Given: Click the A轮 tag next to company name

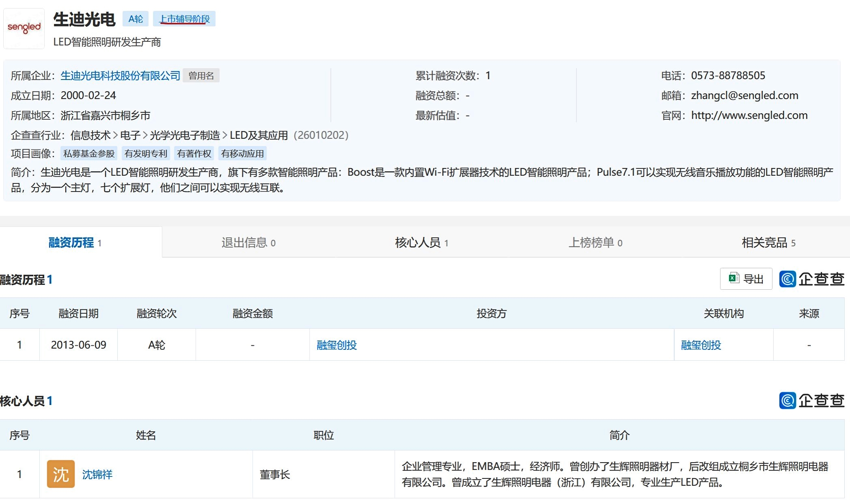Looking at the screenshot, I should click(136, 19).
